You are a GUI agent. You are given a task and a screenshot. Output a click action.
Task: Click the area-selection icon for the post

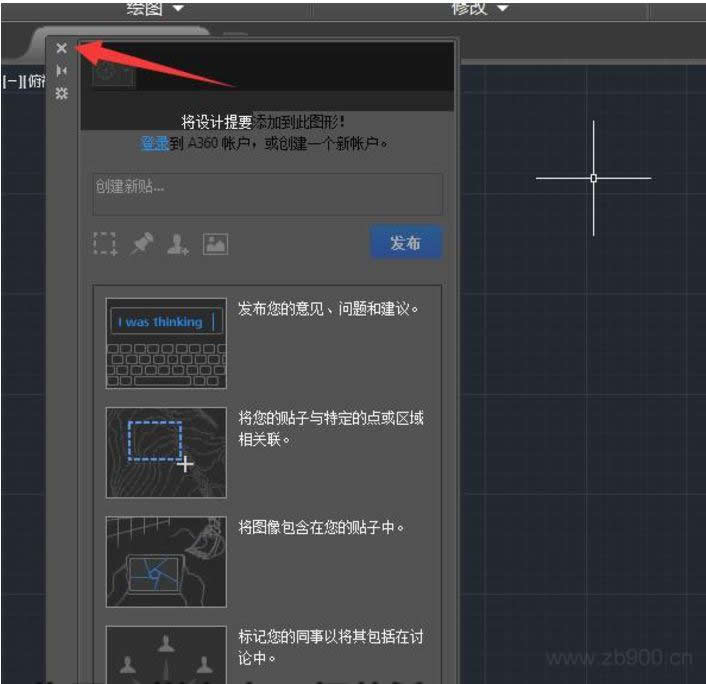pos(105,244)
